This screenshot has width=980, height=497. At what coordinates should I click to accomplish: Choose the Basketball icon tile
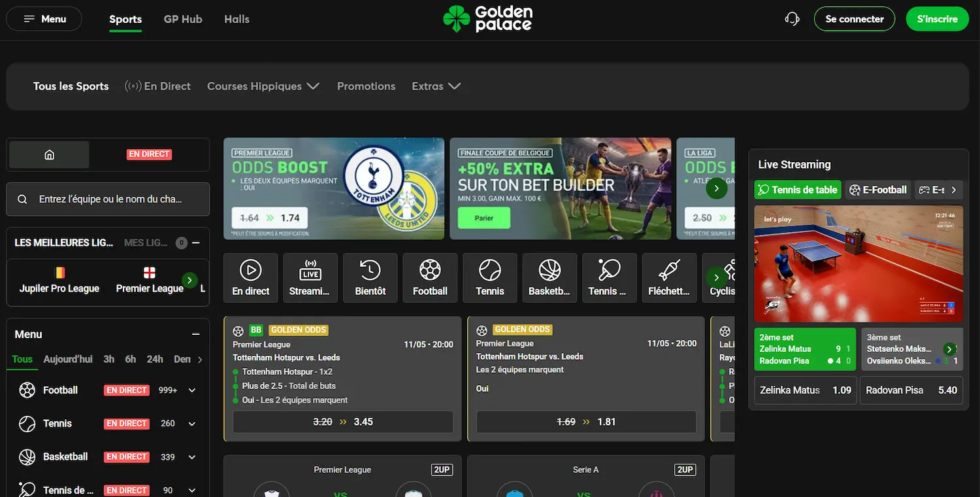coord(549,278)
